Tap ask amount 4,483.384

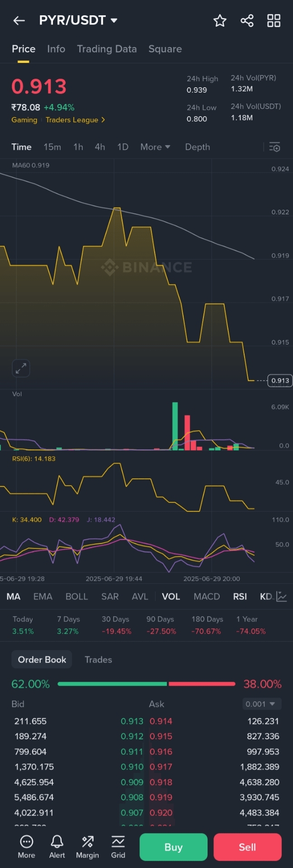tap(260, 812)
